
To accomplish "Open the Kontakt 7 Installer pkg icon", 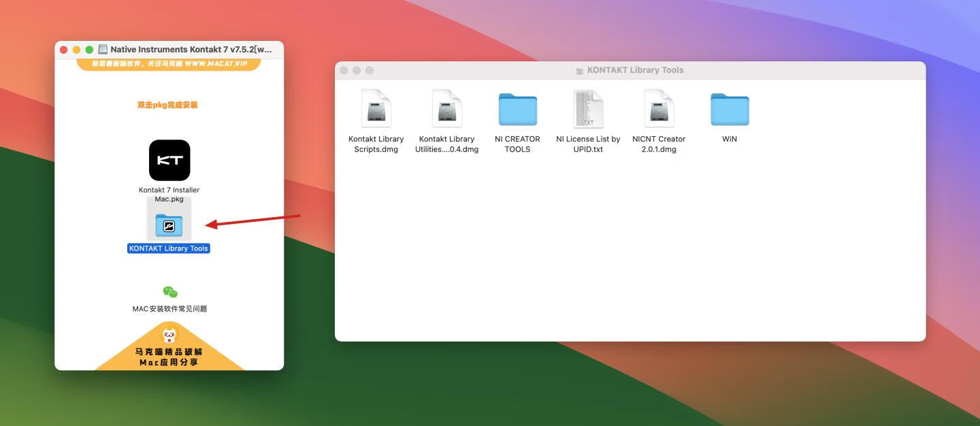I will [169, 161].
